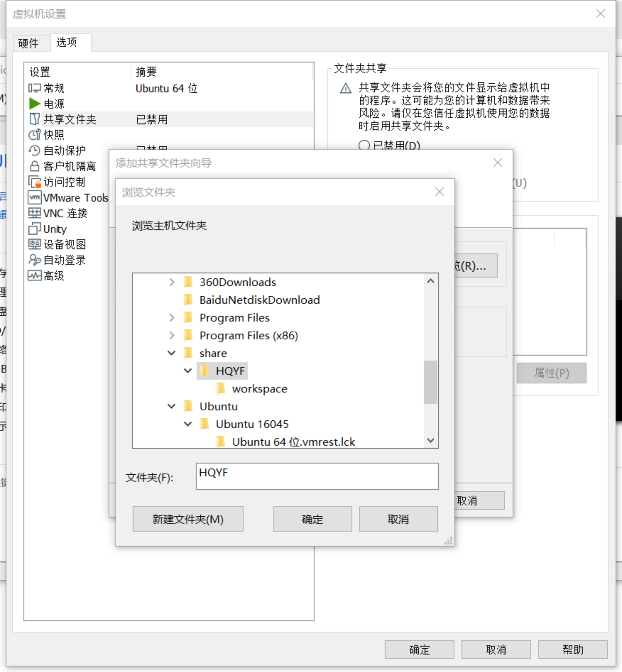The image size is (622, 672).
Task: Click the VNC connection icon
Action: click(x=35, y=213)
